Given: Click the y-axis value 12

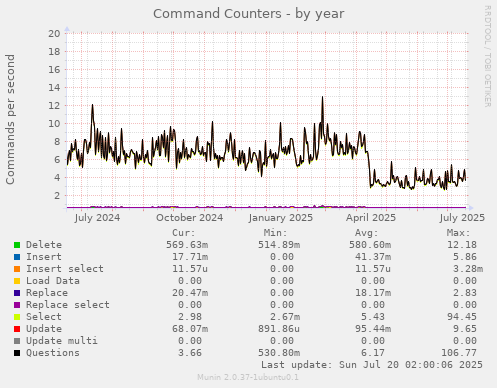Looking at the screenshot, I should 54,106.
